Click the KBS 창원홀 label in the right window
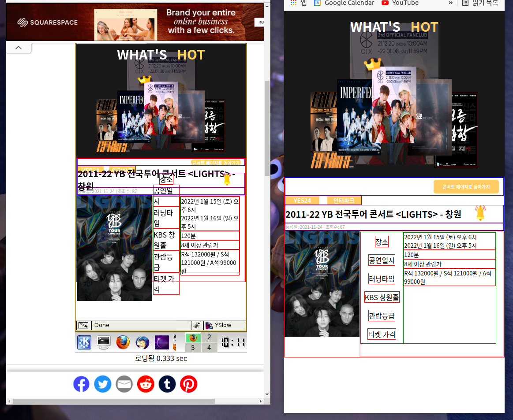This screenshot has width=513, height=420. [x=382, y=297]
